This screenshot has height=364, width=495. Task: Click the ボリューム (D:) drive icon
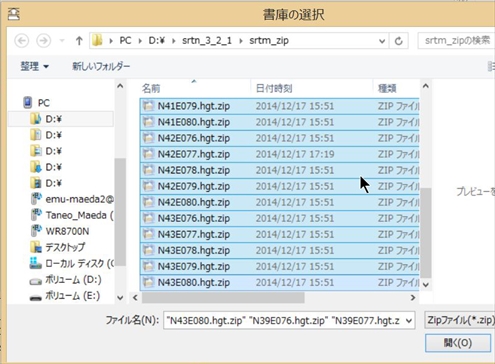click(35, 282)
